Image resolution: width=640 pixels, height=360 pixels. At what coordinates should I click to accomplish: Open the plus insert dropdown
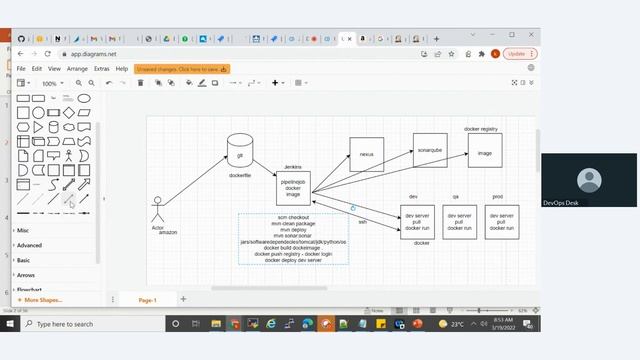pyautogui.click(x=278, y=83)
